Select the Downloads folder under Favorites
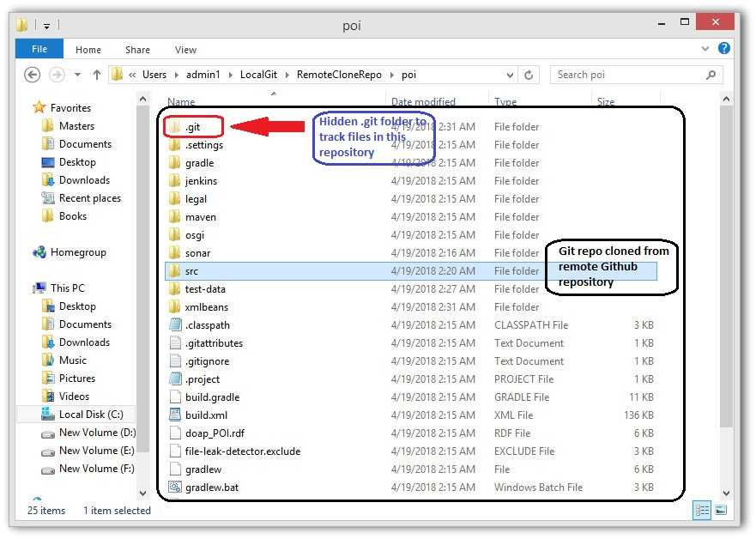 point(84,180)
